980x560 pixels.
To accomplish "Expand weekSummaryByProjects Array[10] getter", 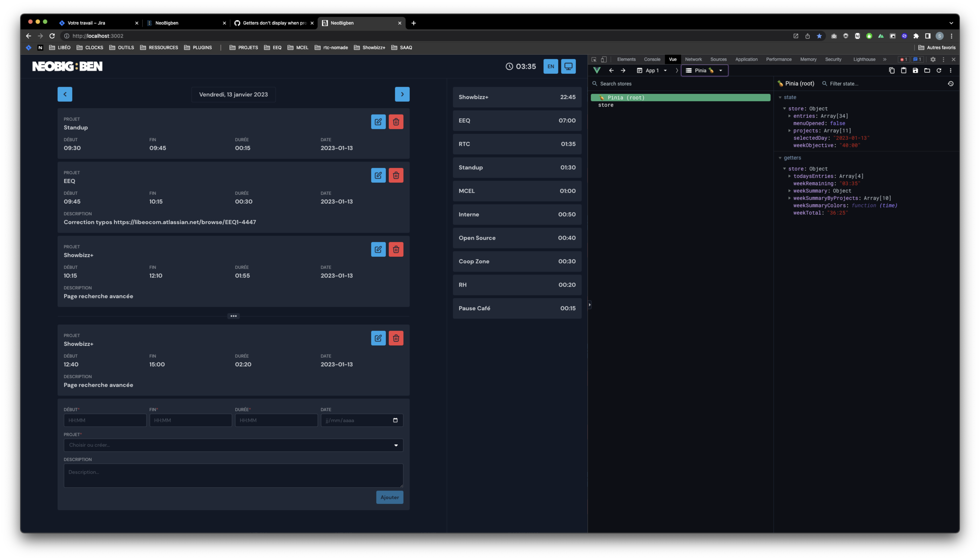I will click(789, 198).
